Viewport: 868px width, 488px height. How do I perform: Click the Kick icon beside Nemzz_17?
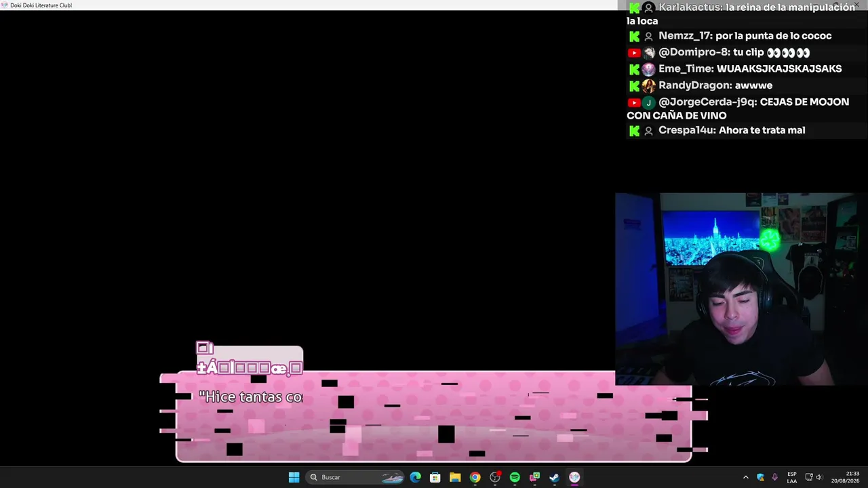coord(634,37)
